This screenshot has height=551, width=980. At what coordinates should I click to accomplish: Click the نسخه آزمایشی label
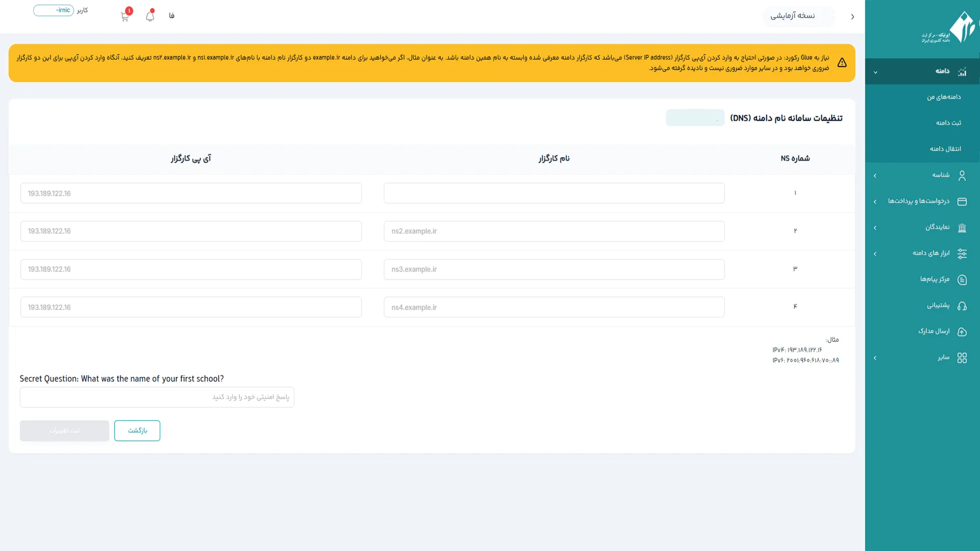tap(792, 16)
